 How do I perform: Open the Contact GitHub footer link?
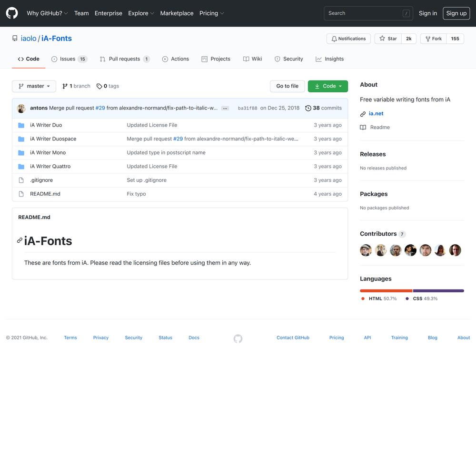(x=293, y=337)
